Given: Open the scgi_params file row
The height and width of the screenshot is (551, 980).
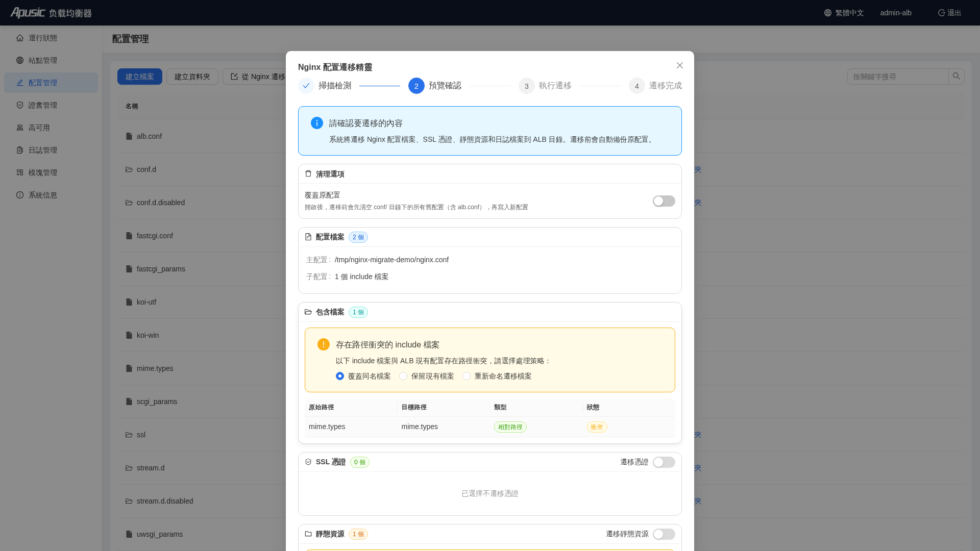Looking at the screenshot, I should (x=157, y=402).
